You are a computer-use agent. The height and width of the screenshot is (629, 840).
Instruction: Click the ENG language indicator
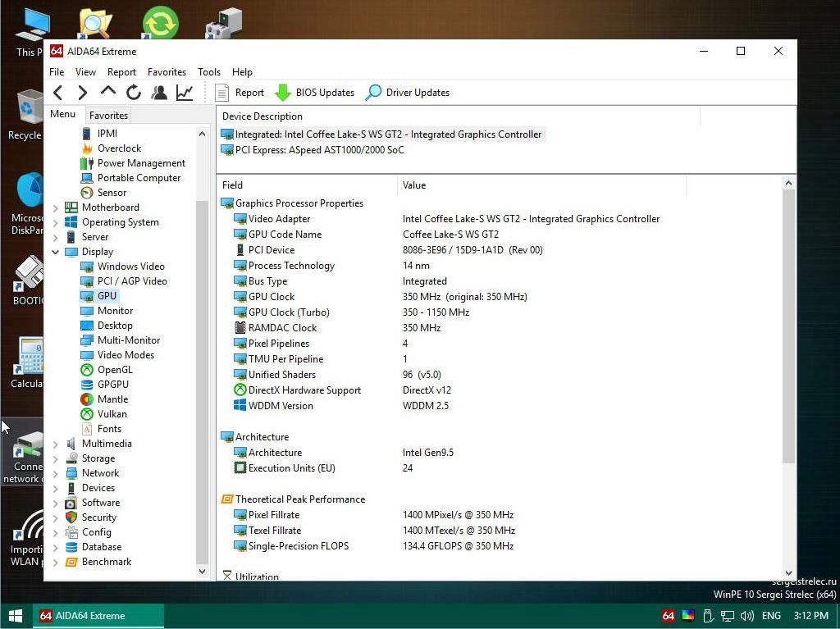point(771,616)
